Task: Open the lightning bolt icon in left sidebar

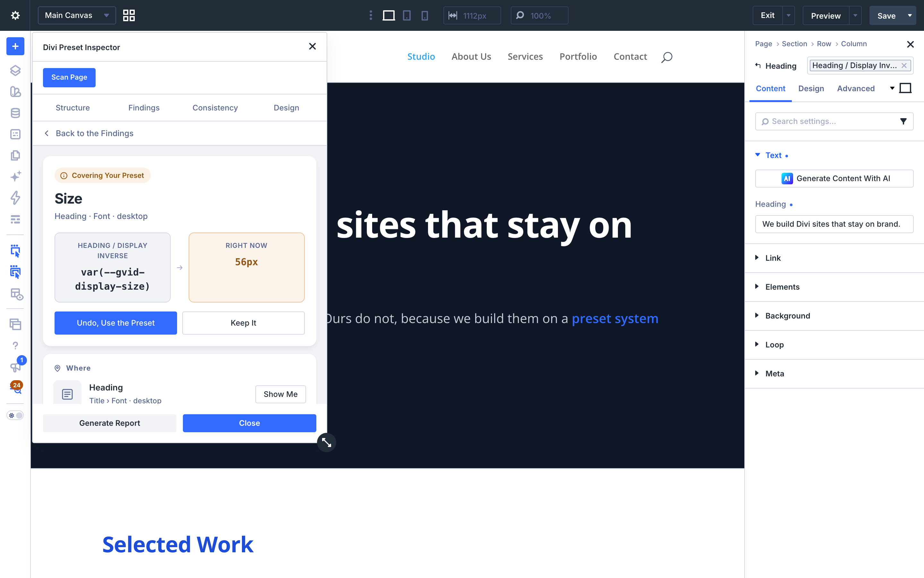Action: [15, 197]
